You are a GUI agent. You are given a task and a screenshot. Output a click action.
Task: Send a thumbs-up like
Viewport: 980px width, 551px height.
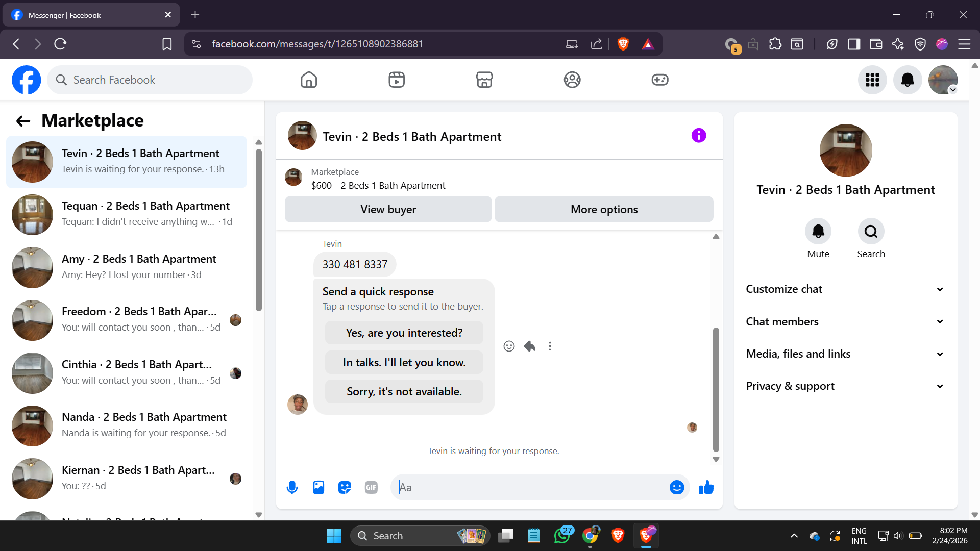point(706,487)
